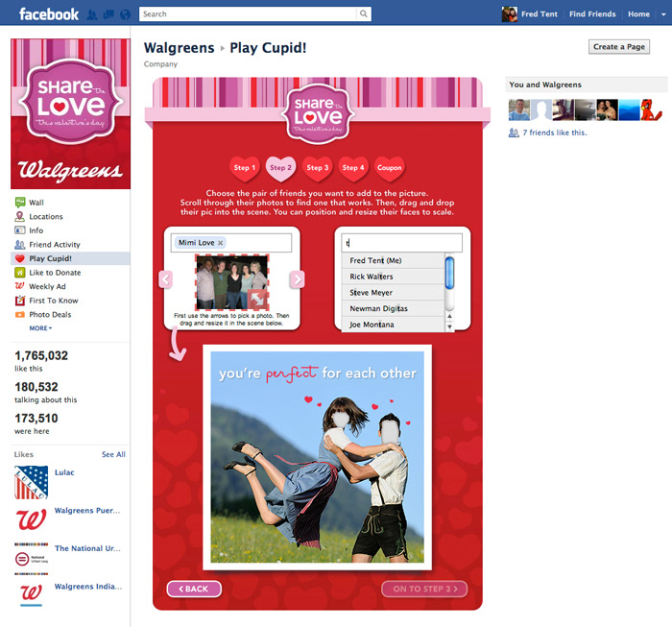
Task: Show next photo with right arrow
Action: point(298,279)
